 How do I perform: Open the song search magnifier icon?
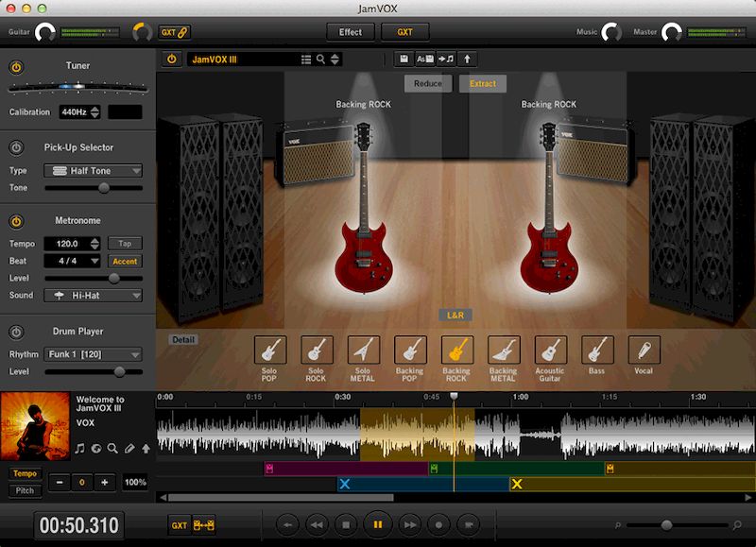320,60
